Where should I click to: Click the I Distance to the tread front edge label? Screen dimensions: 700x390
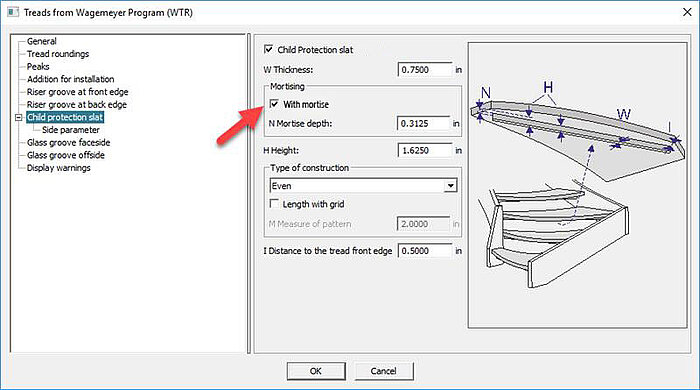coord(327,251)
